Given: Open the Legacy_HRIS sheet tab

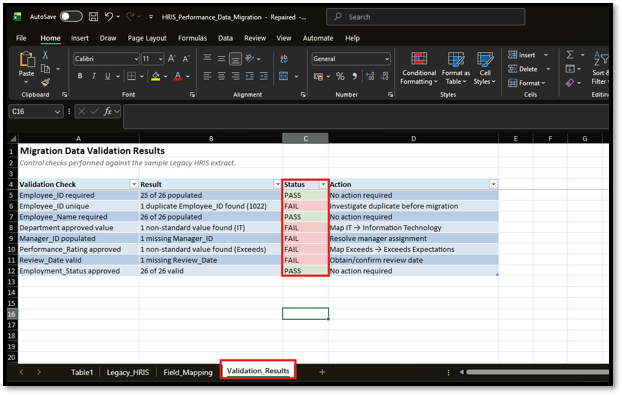Looking at the screenshot, I should [128, 372].
